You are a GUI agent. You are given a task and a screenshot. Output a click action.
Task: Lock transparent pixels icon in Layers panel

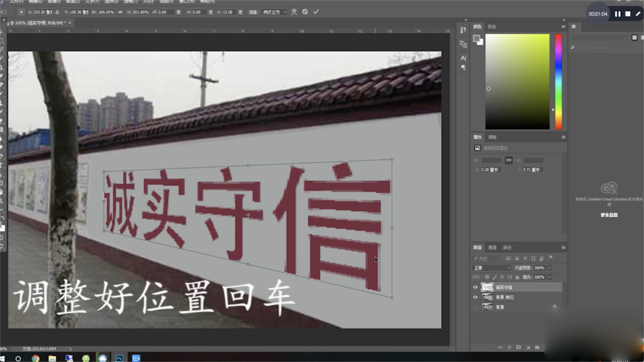click(487, 277)
